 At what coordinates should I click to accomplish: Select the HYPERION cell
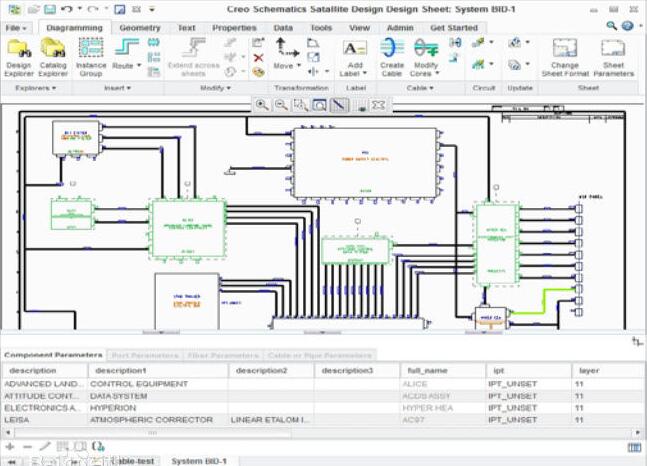click(158, 408)
